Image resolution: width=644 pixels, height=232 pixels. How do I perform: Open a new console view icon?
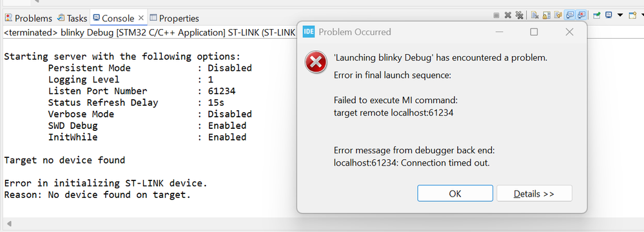[632, 15]
